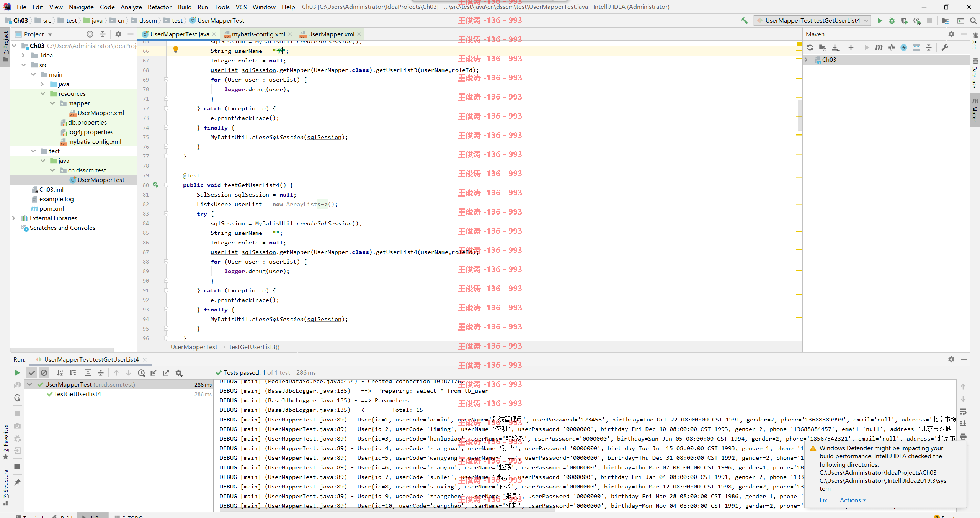
Task: Collapse the src folder
Action: click(23, 65)
